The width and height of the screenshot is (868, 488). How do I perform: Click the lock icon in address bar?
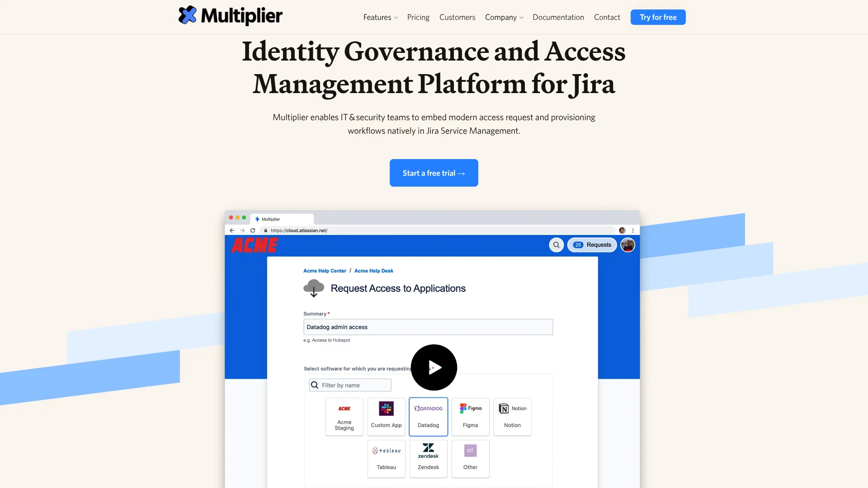tap(266, 230)
